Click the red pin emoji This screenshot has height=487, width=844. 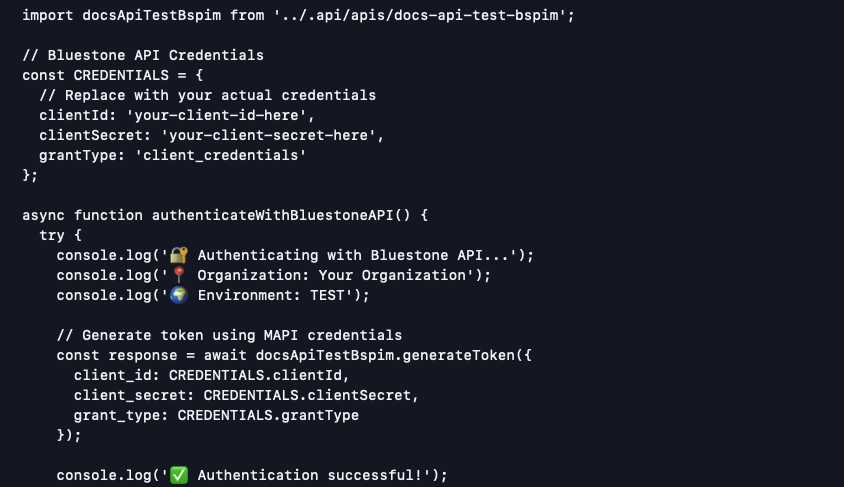point(179,275)
